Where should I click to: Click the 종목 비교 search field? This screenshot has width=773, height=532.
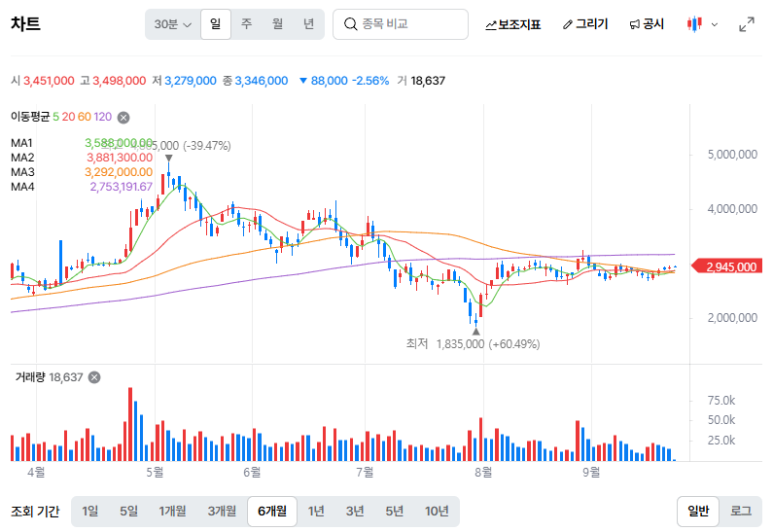pos(401,24)
